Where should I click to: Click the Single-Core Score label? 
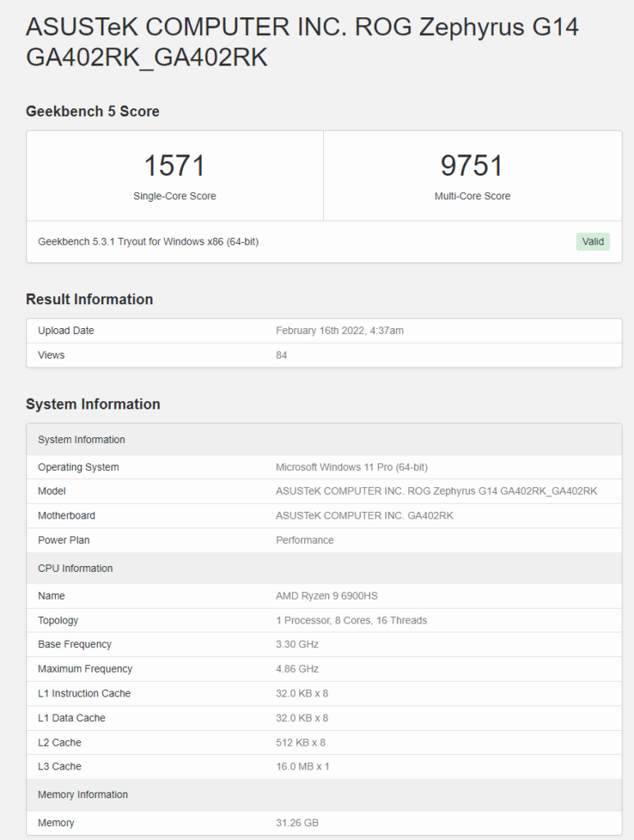[175, 196]
